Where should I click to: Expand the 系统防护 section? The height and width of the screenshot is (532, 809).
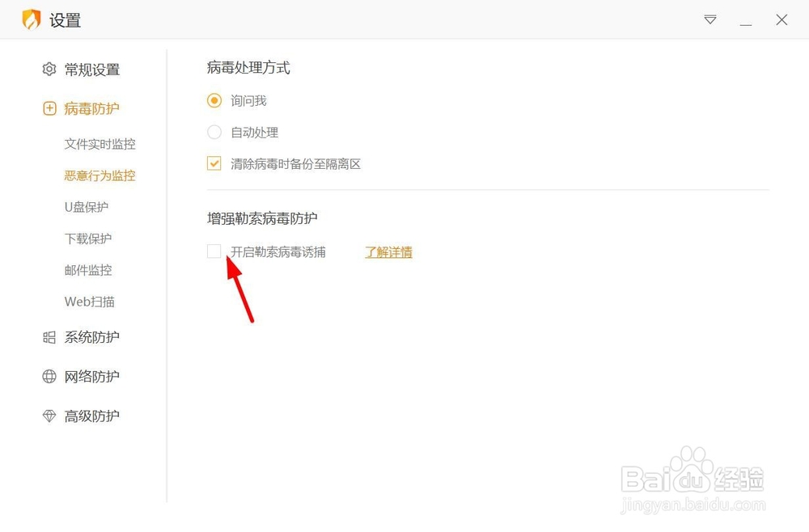click(x=91, y=337)
